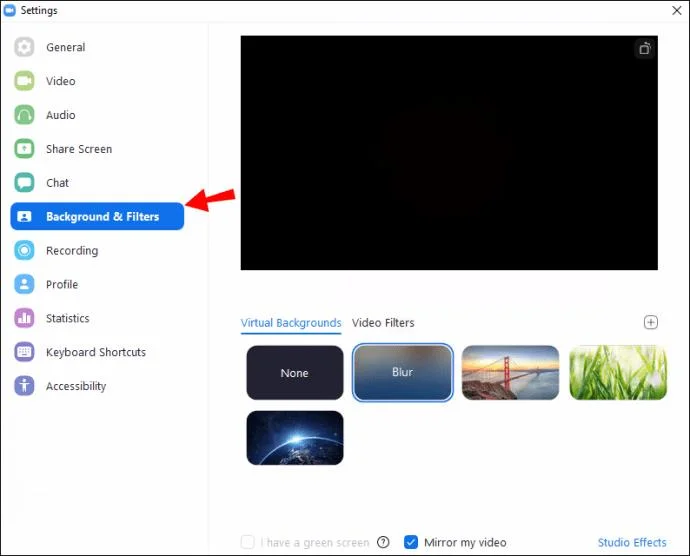Open Keyboard Shortcuts settings
Screen dimensions: 690x556
coord(97,352)
